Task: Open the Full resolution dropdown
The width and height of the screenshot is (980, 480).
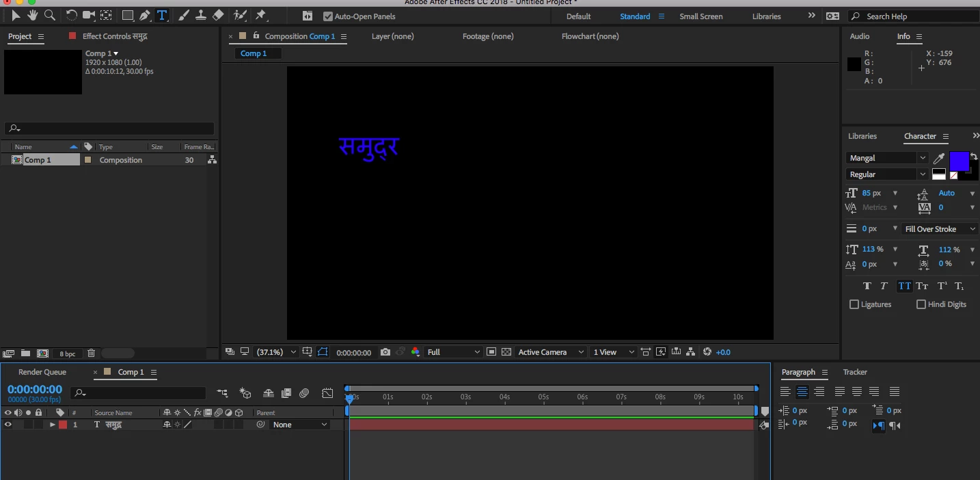Action: [x=454, y=352]
